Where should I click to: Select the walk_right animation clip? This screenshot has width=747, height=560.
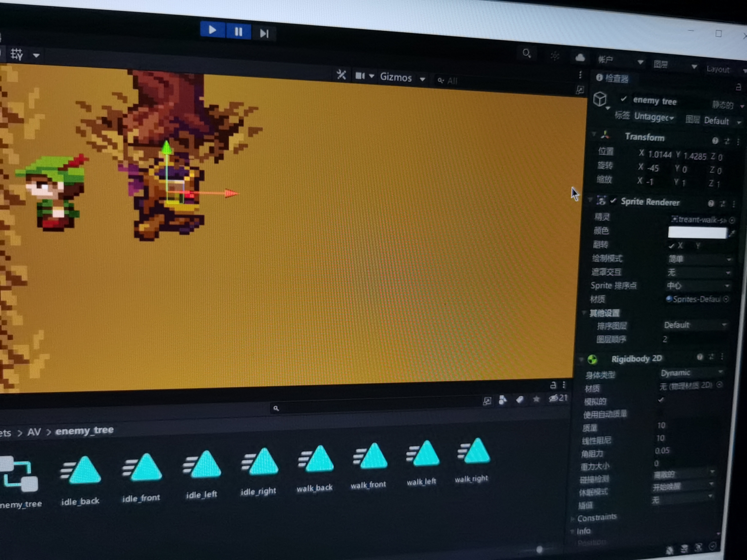(x=472, y=461)
